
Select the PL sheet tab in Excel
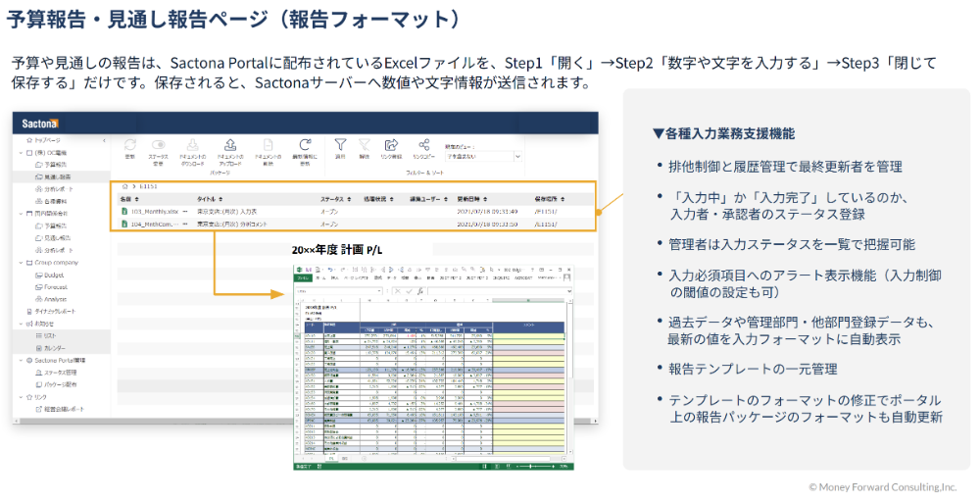[331, 459]
